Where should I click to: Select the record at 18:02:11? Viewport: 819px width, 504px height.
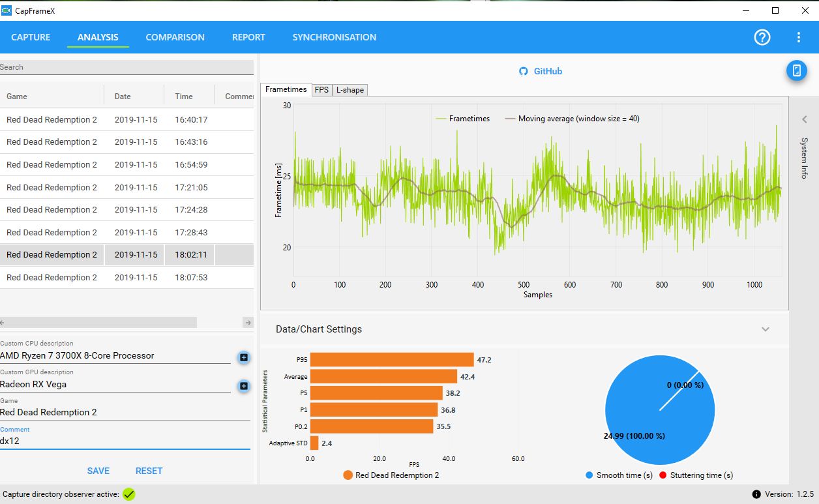tap(127, 255)
